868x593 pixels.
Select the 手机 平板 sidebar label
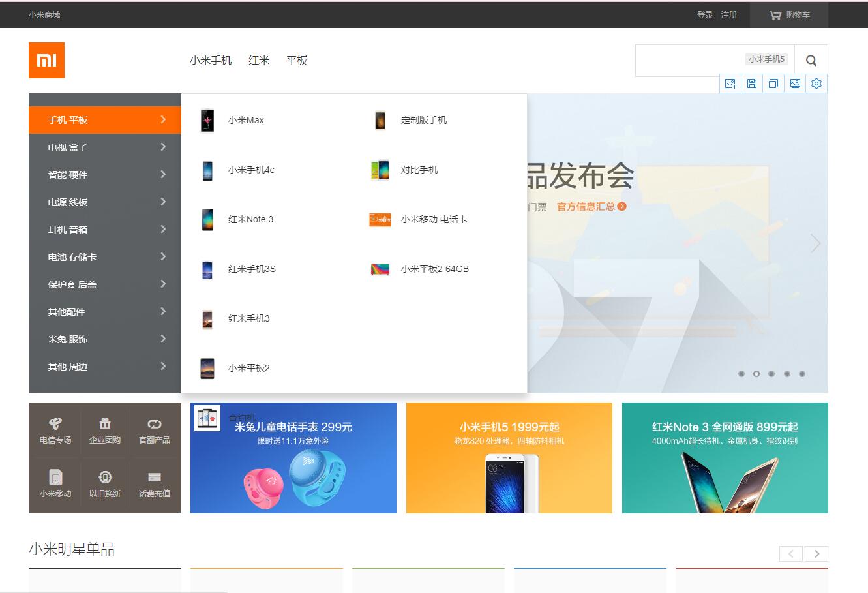pyautogui.click(x=68, y=120)
